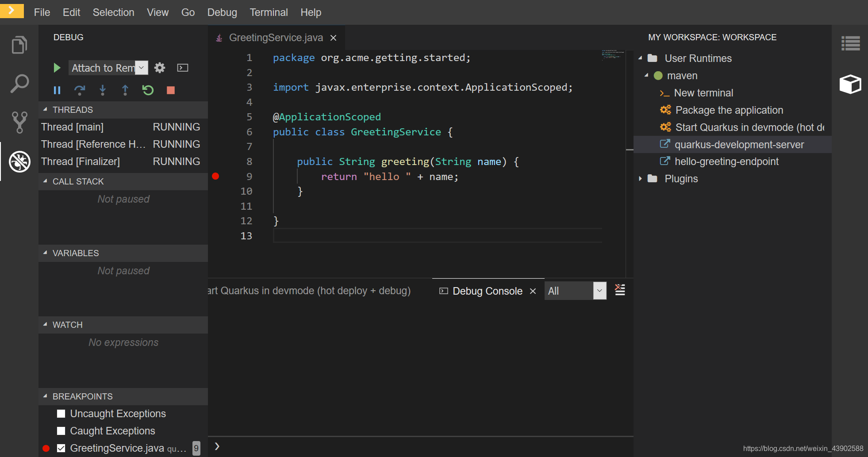Open launch configuration gear icon
This screenshot has width=868, height=457.
(x=160, y=68)
